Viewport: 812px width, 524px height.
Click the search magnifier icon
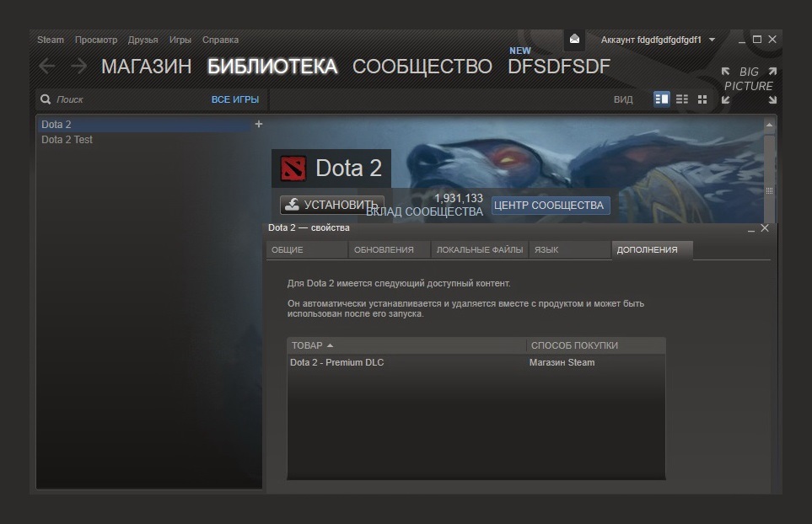coord(46,99)
